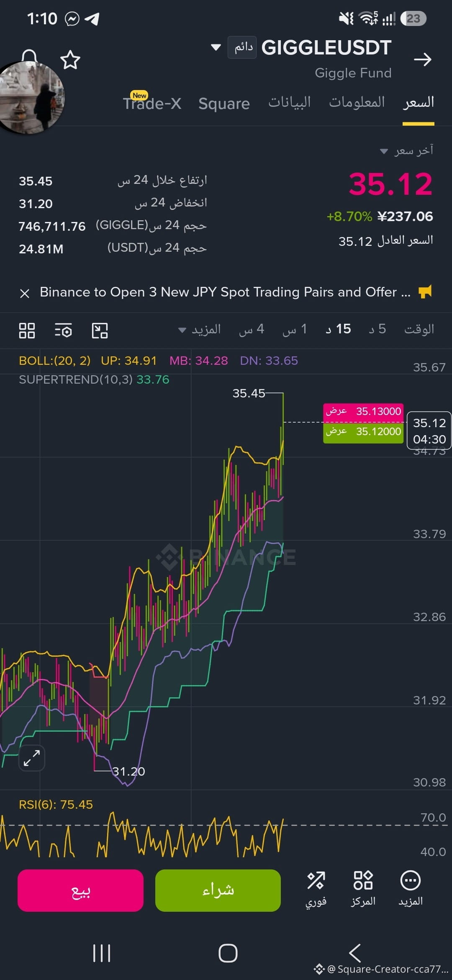Tap the GIGGLEUSDT pair title
This screenshot has width=452, height=980.
click(326, 48)
